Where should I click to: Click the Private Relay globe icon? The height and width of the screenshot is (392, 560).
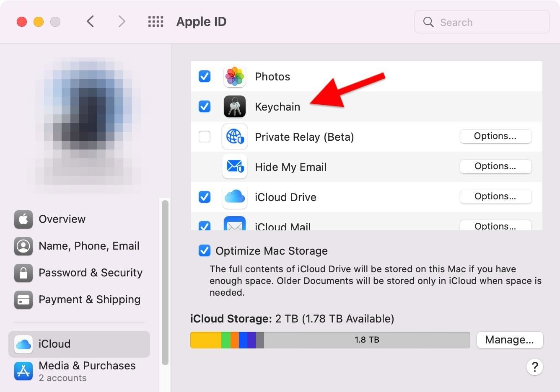(x=235, y=137)
